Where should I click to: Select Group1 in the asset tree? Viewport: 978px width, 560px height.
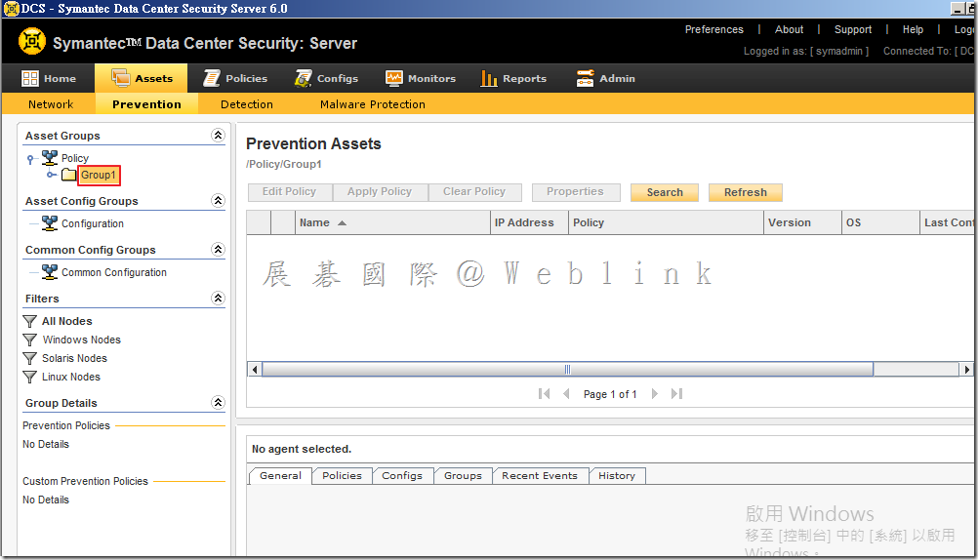click(x=99, y=175)
